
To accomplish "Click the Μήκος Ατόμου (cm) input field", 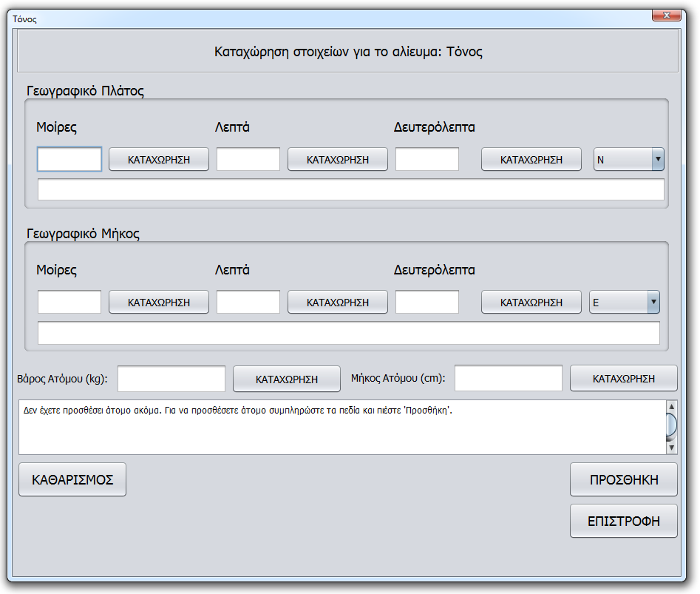I will point(509,378).
